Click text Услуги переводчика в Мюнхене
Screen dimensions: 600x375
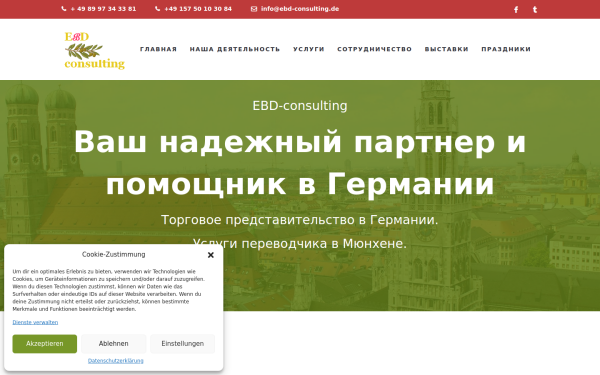pos(300,243)
